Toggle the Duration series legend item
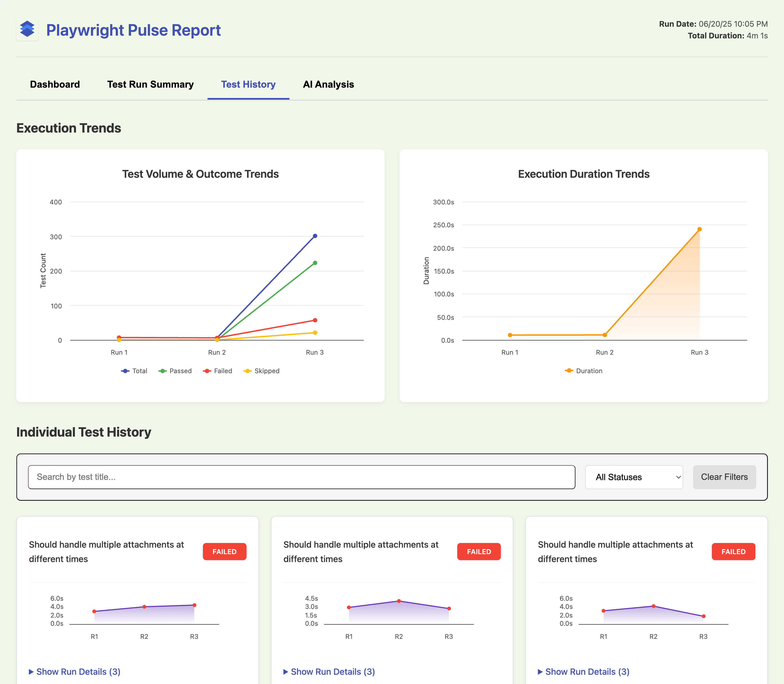784x684 pixels. pyautogui.click(x=584, y=371)
